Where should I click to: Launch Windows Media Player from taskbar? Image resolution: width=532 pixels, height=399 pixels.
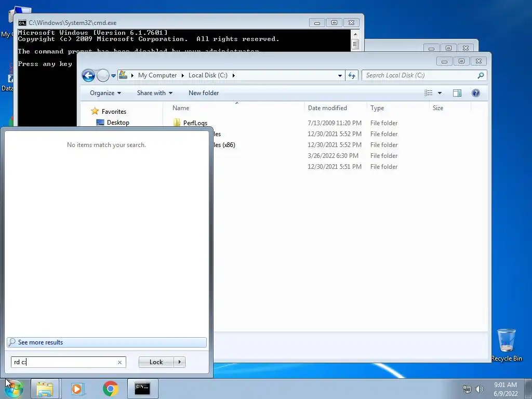(x=77, y=389)
